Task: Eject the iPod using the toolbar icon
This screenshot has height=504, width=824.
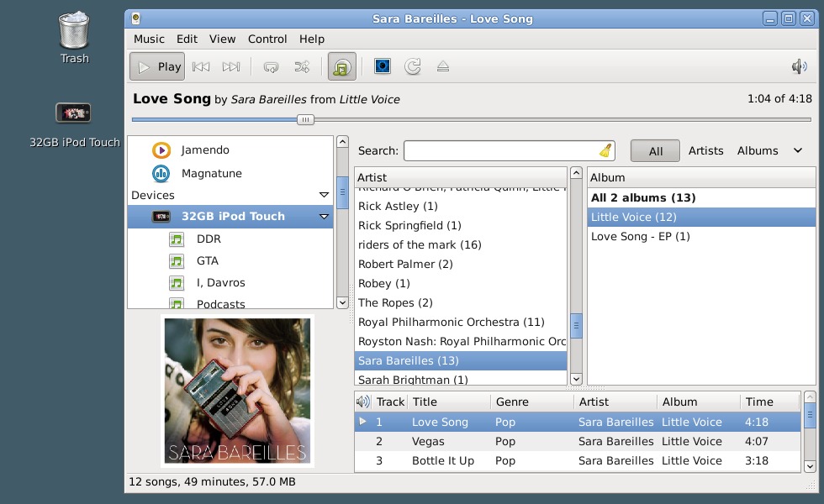Action: [x=443, y=66]
